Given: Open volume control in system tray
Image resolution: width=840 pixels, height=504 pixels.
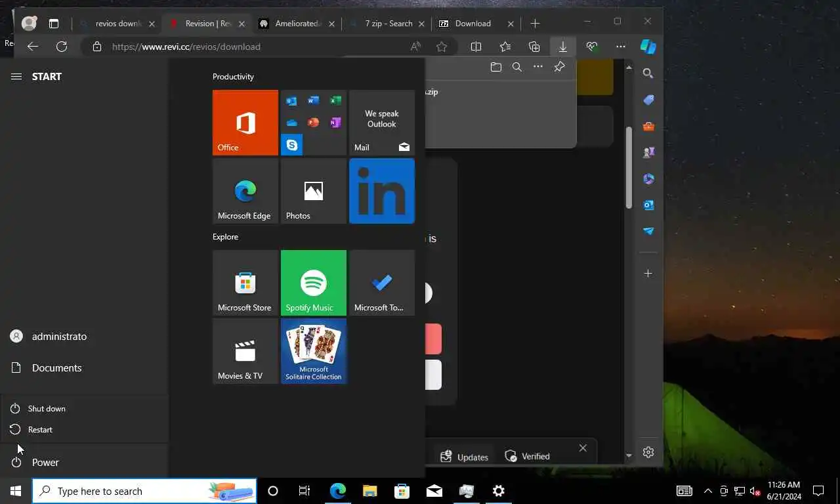Looking at the screenshot, I should coord(755,491).
